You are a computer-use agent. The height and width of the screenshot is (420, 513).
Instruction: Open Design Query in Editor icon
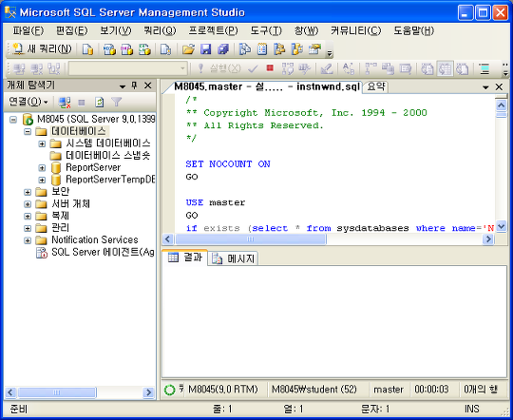click(327, 68)
